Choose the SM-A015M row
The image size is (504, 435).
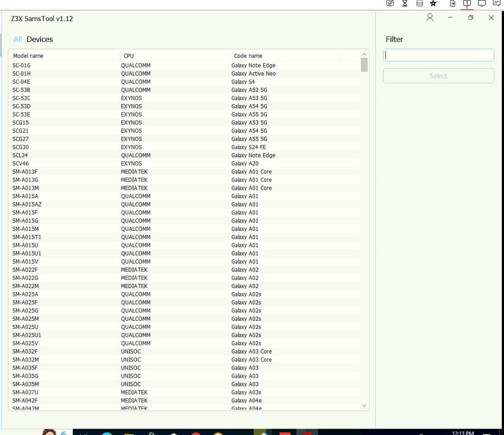(185, 229)
